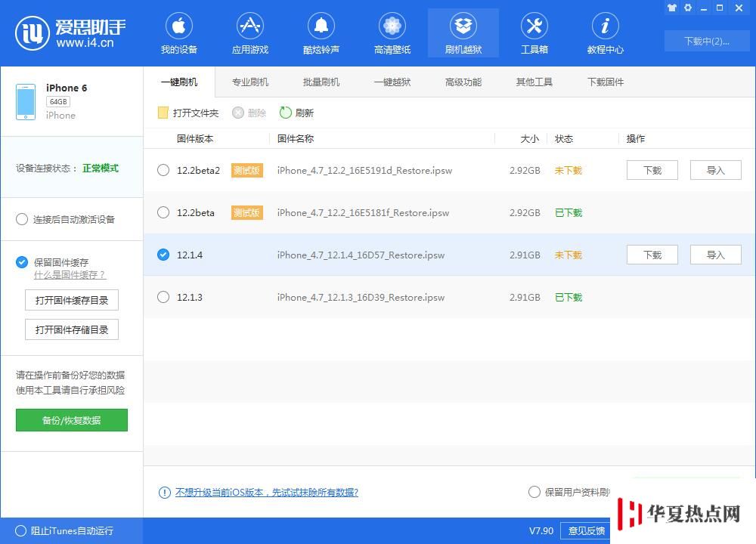Image resolution: width=756 pixels, height=544 pixels.
Task: Switch to 专业刷机 tab
Action: (250, 82)
